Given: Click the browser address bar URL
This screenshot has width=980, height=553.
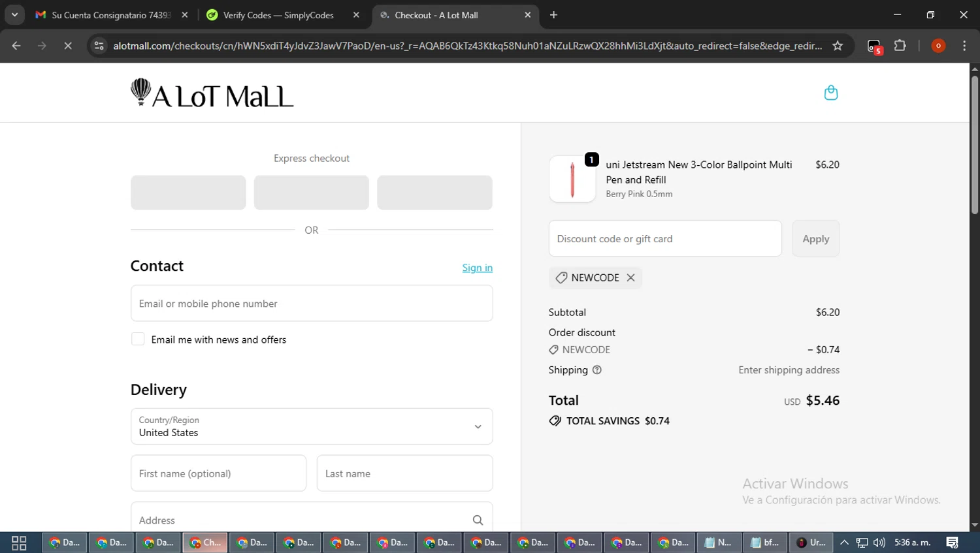Looking at the screenshot, I should [467, 46].
